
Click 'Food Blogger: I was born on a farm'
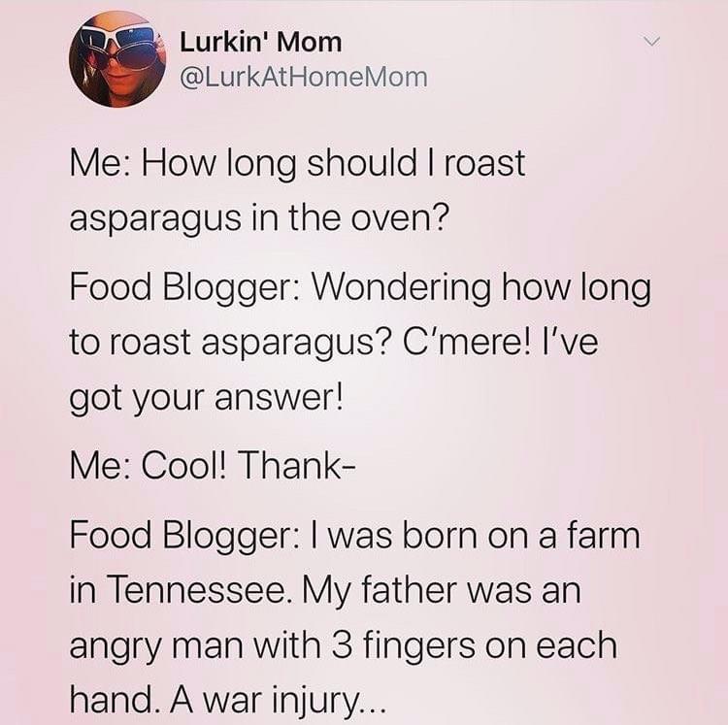click(355, 537)
